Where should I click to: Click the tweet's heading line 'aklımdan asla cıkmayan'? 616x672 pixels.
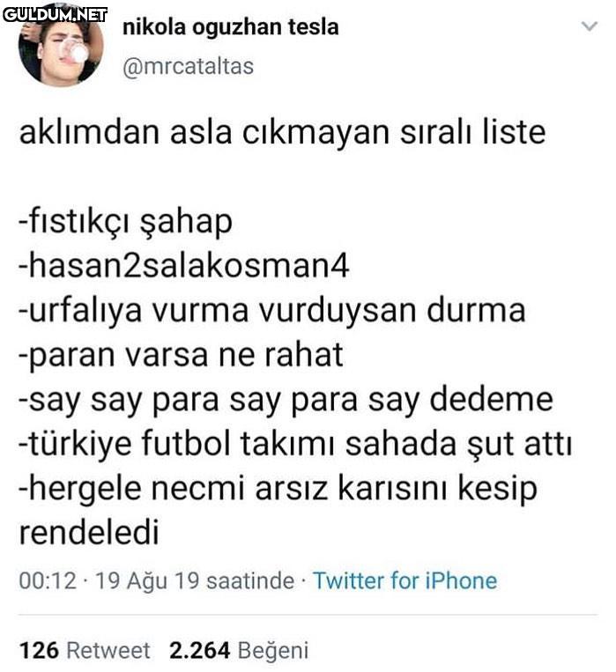click(x=282, y=133)
